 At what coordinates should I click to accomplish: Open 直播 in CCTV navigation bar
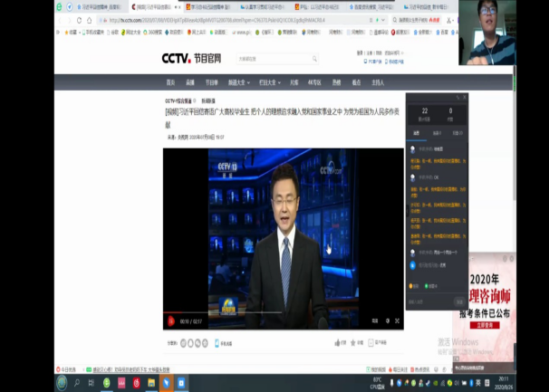190,82
